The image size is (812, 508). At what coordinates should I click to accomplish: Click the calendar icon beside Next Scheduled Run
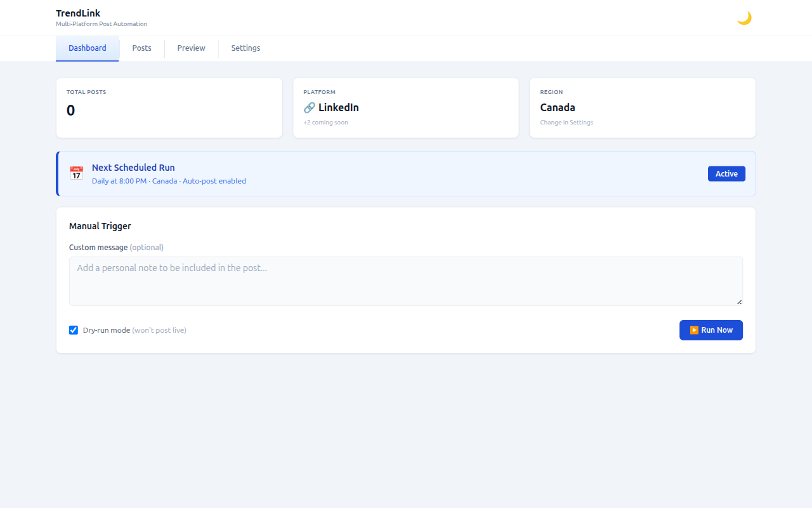(76, 173)
